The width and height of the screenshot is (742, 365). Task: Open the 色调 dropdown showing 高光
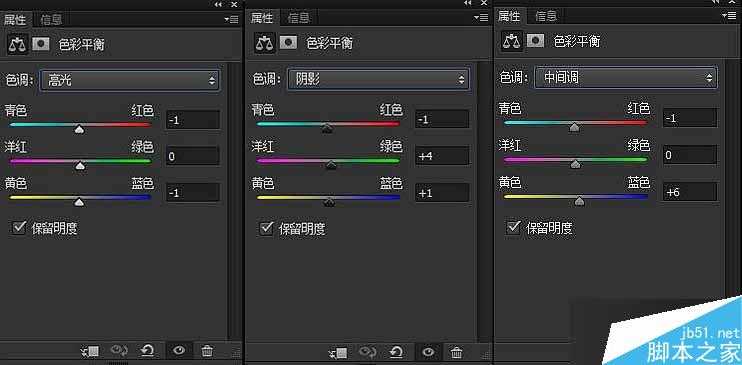130,80
